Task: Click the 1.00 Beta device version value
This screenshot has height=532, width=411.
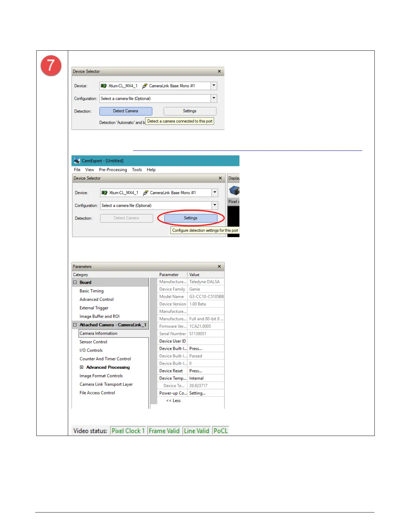Action: (206, 304)
